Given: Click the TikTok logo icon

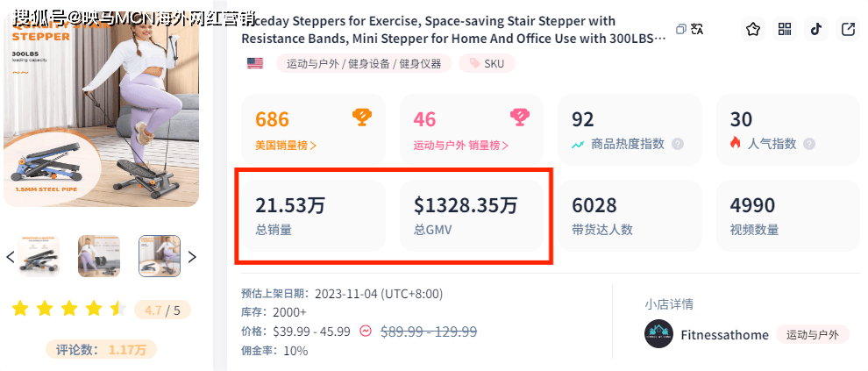Looking at the screenshot, I should click(x=816, y=29).
